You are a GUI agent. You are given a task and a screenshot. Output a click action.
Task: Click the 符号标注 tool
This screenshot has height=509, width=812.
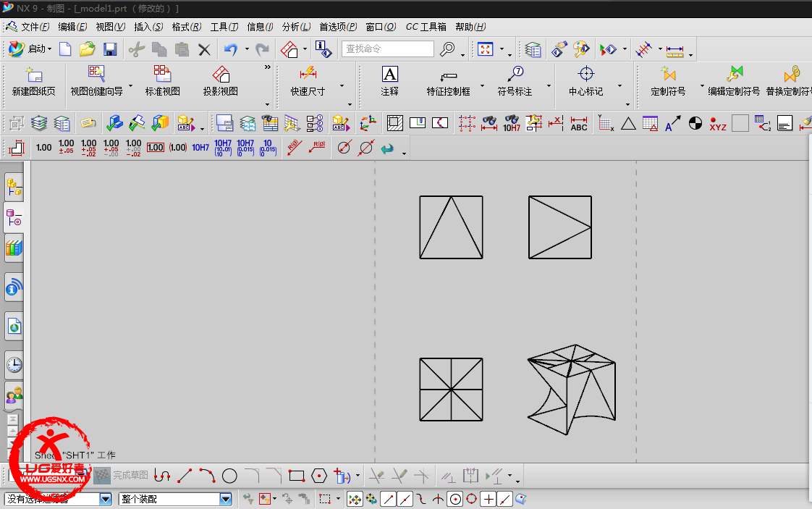pyautogui.click(x=515, y=81)
